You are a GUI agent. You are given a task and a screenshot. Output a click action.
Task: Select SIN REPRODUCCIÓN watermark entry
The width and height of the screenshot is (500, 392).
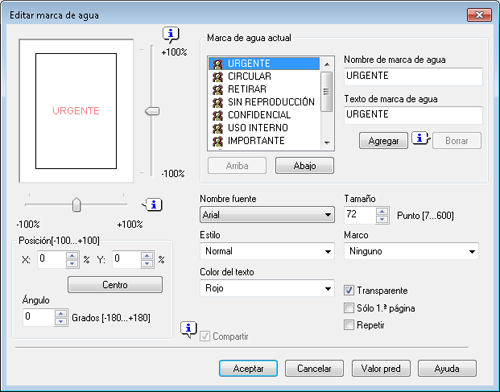pyautogui.click(x=264, y=102)
